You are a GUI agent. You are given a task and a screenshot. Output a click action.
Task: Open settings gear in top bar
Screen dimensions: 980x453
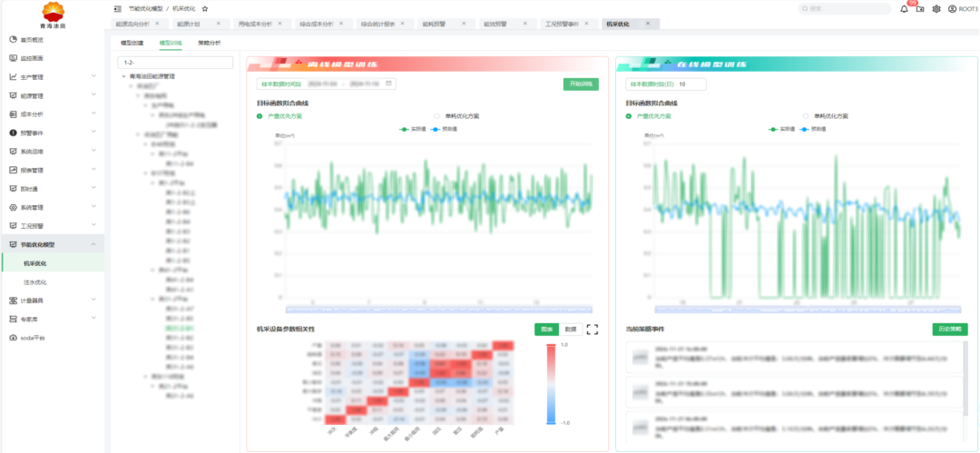[x=936, y=9]
